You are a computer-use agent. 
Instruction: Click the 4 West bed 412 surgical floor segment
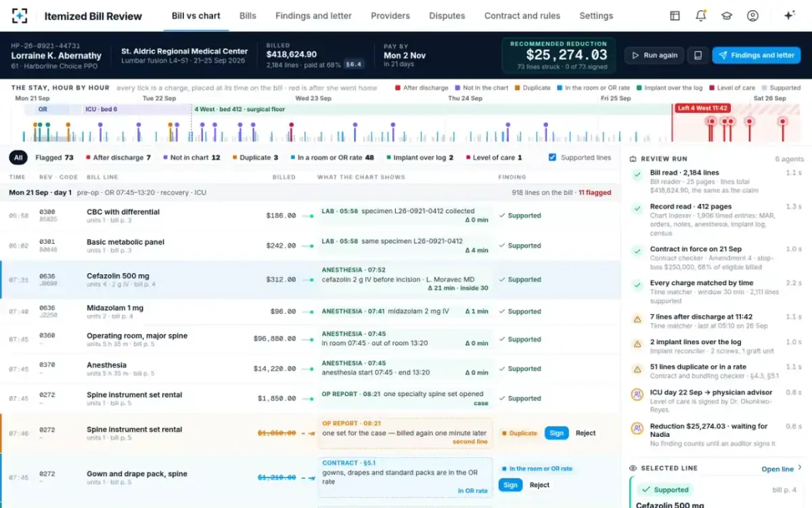pyautogui.click(x=432, y=109)
